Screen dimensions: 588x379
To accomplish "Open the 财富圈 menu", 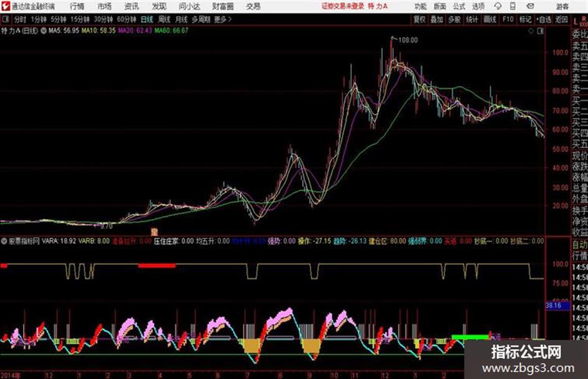I will click(x=223, y=6).
